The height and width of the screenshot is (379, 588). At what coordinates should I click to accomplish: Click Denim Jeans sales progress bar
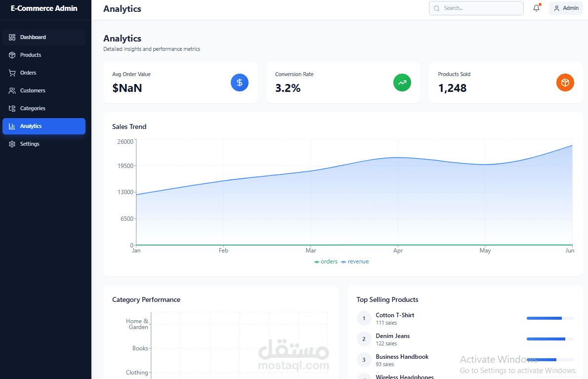550,339
